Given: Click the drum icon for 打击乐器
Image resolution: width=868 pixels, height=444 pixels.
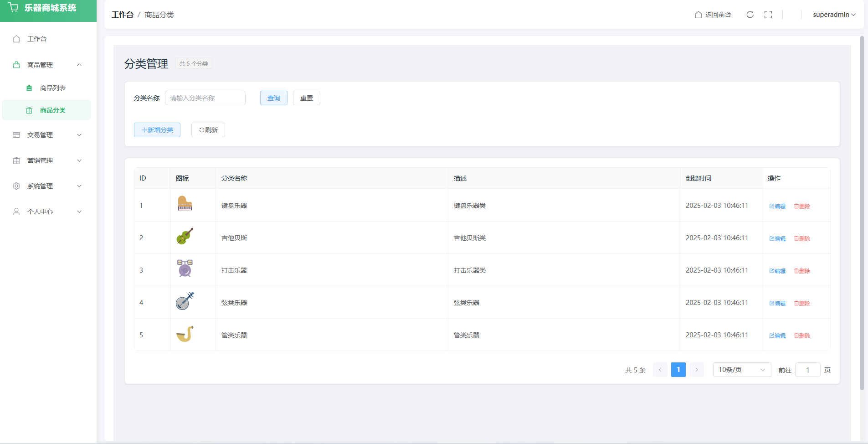Looking at the screenshot, I should (x=185, y=268).
